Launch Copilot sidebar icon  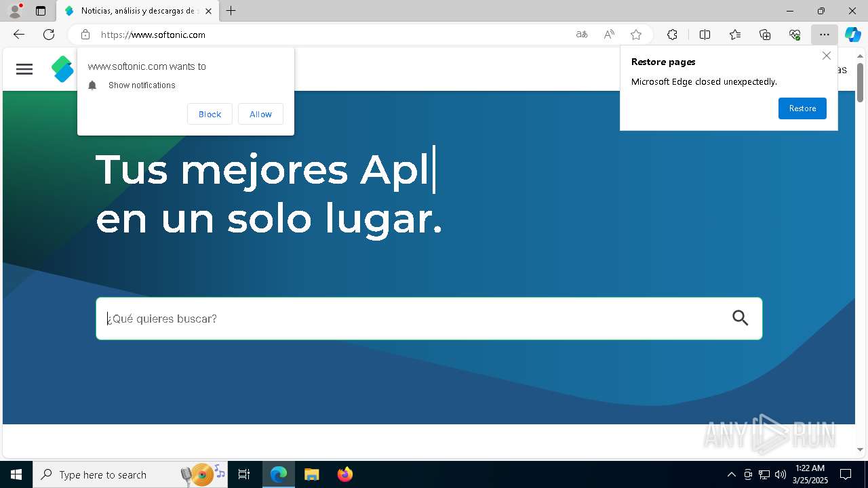pos(853,35)
